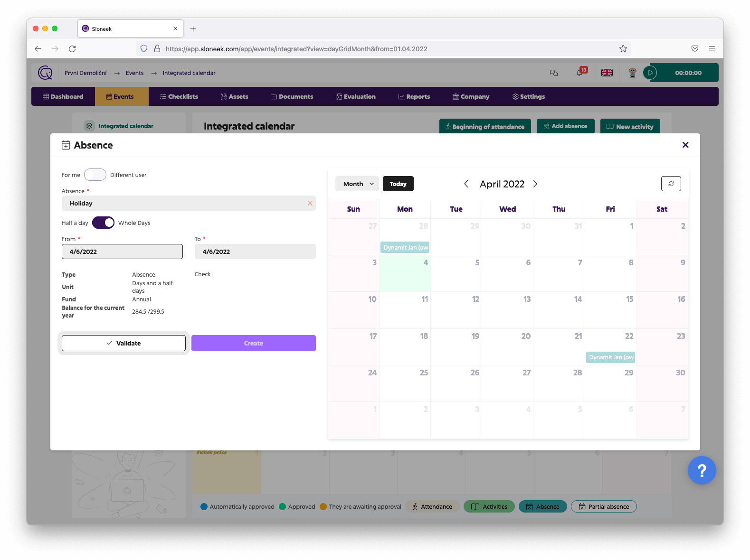Open the Company menu
The width and height of the screenshot is (750, 560).
click(471, 96)
